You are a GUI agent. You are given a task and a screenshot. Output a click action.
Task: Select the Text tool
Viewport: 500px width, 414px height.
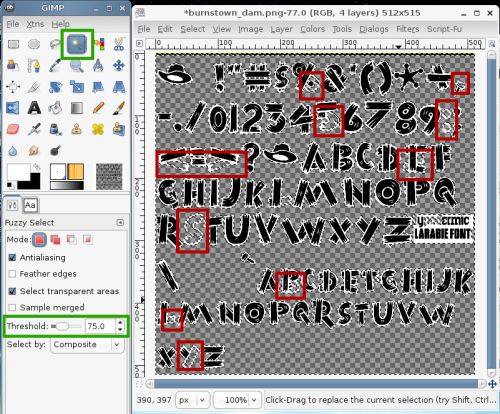coord(34,108)
